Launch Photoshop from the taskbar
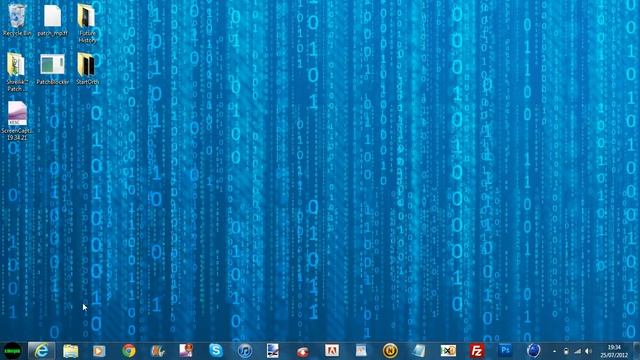 pos(505,350)
